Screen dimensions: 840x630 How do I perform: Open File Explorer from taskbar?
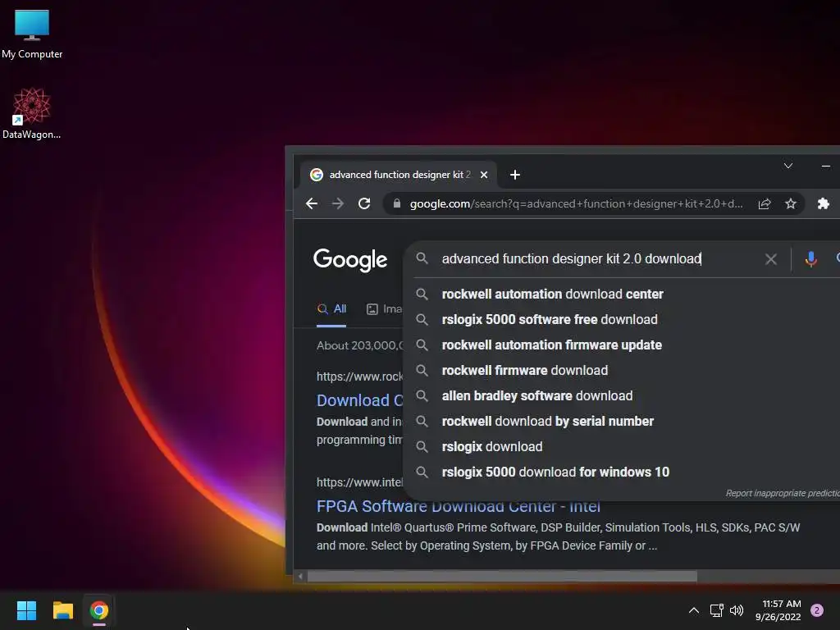tap(62, 610)
